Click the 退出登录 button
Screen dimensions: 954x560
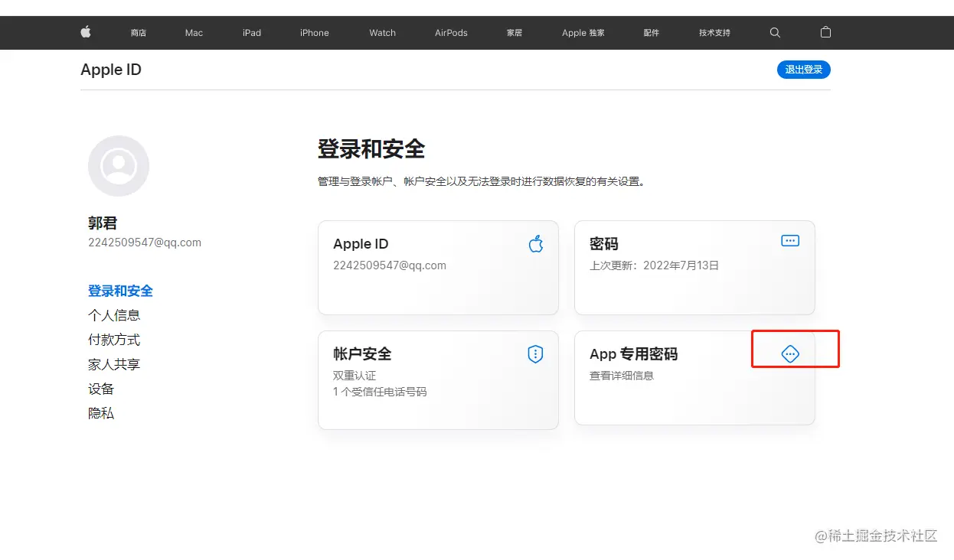tap(803, 69)
